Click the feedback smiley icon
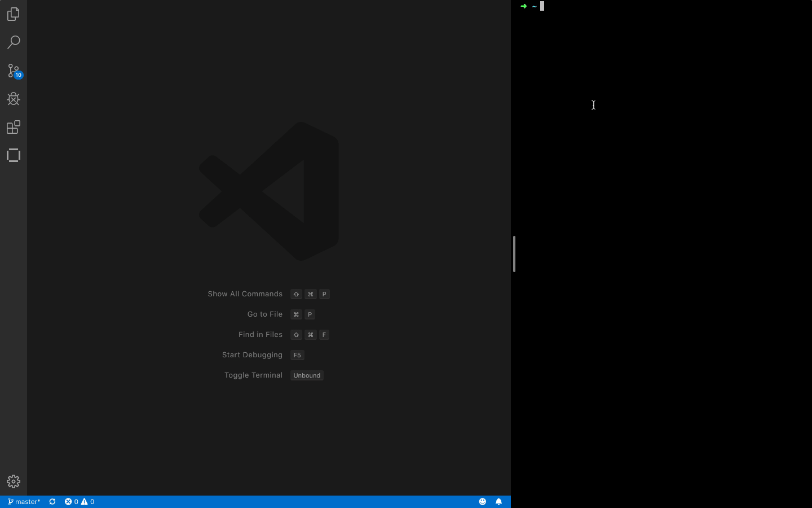Viewport: 812px width, 508px height. point(483,502)
